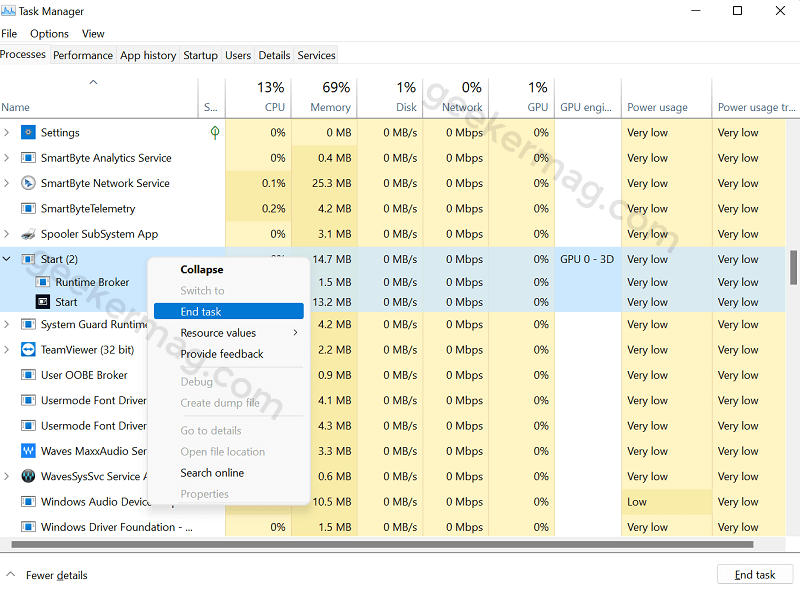
Task: Switch to the Performance tab
Action: pos(83,55)
